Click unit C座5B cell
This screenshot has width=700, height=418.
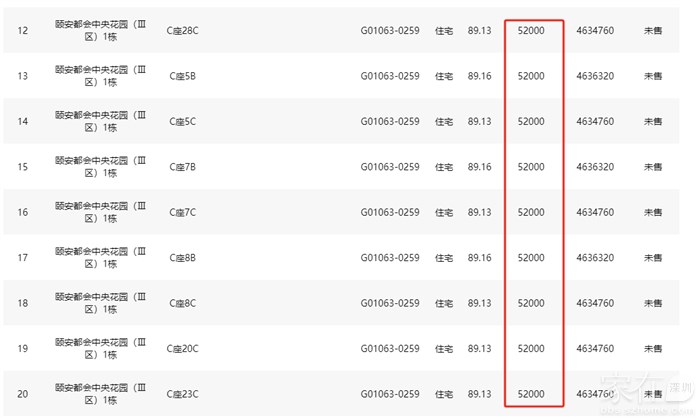pos(181,76)
